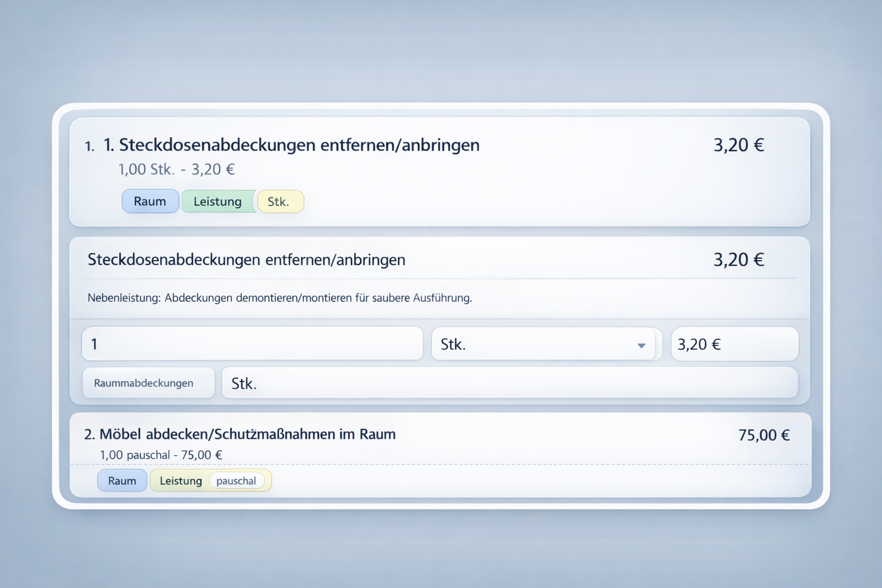
Task: Click the blue Raum tag under Steckdosenabdeckungen
Action: tap(150, 202)
